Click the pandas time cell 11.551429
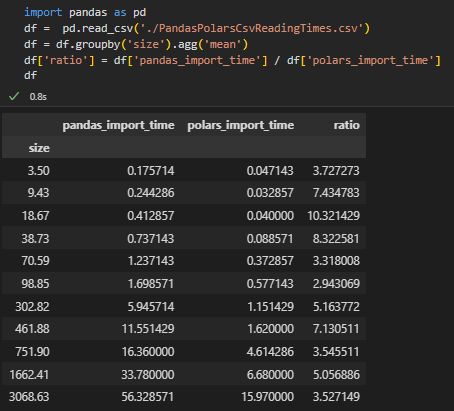This screenshot has height=411, width=454. (x=148, y=329)
